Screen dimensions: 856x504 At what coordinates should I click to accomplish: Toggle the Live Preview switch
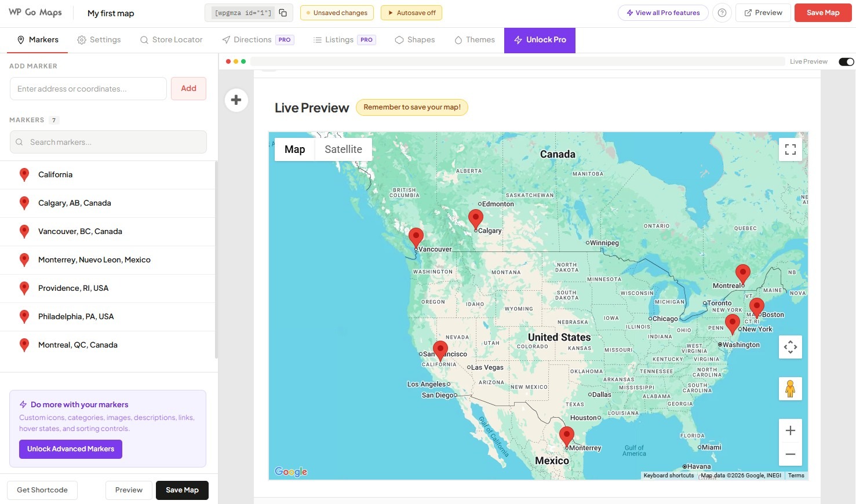click(846, 61)
